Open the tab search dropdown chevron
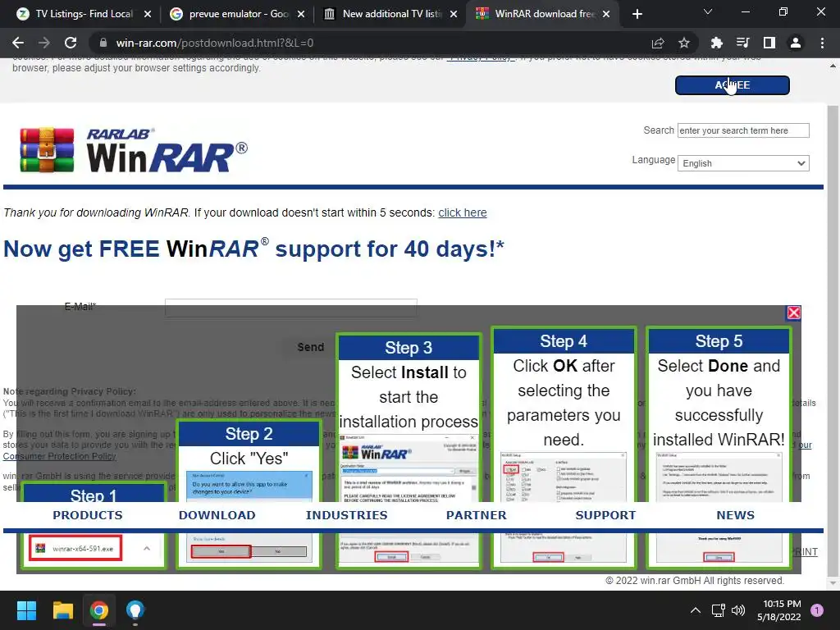840x630 pixels. (708, 11)
